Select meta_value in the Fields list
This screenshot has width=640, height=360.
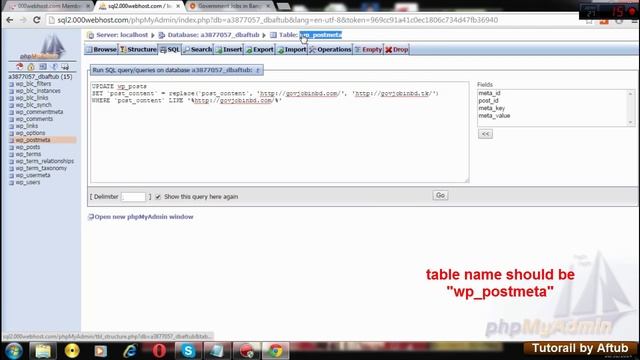click(x=494, y=116)
